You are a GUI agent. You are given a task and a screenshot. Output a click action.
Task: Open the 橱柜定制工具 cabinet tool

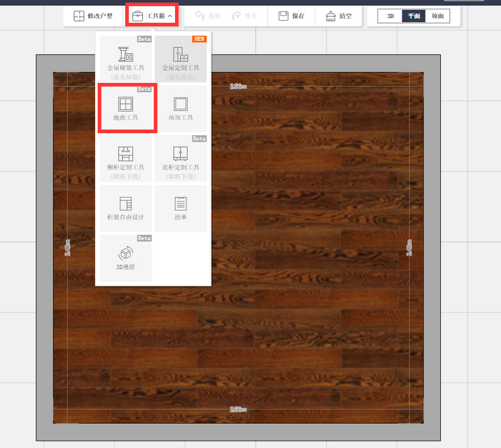pyautogui.click(x=126, y=159)
